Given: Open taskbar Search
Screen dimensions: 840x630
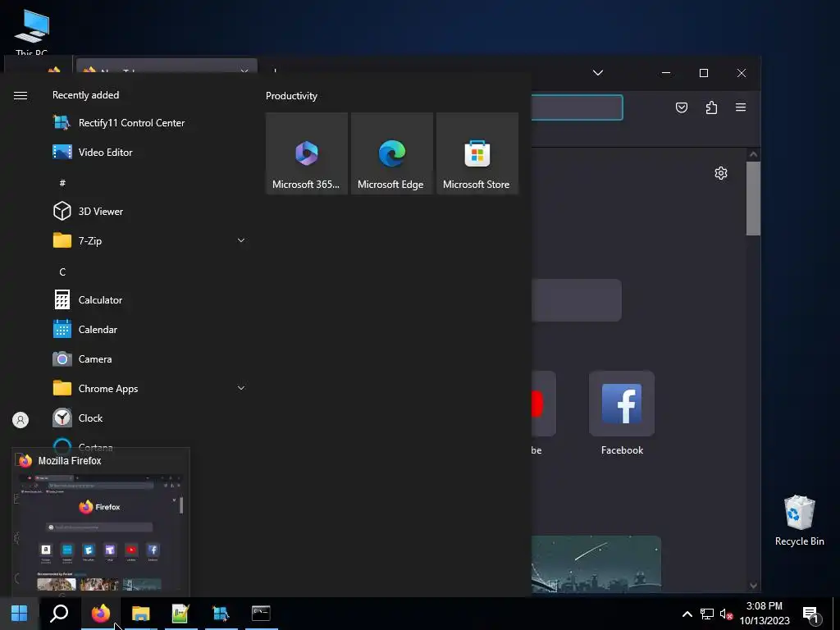Looking at the screenshot, I should point(59,614).
